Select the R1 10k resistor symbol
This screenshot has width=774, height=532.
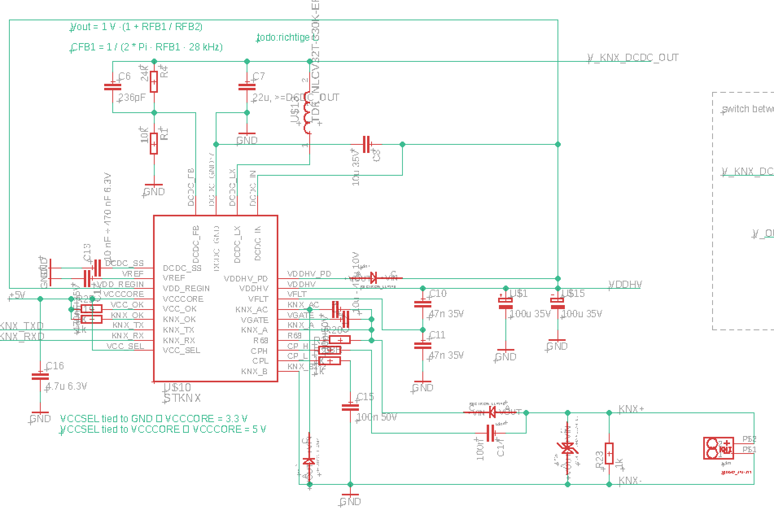pyautogui.click(x=154, y=144)
